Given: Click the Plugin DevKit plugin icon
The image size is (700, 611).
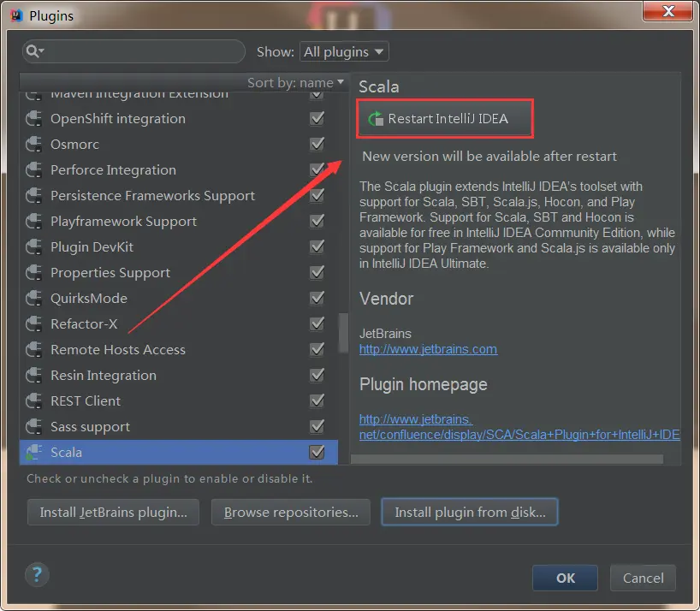Looking at the screenshot, I should [x=34, y=246].
